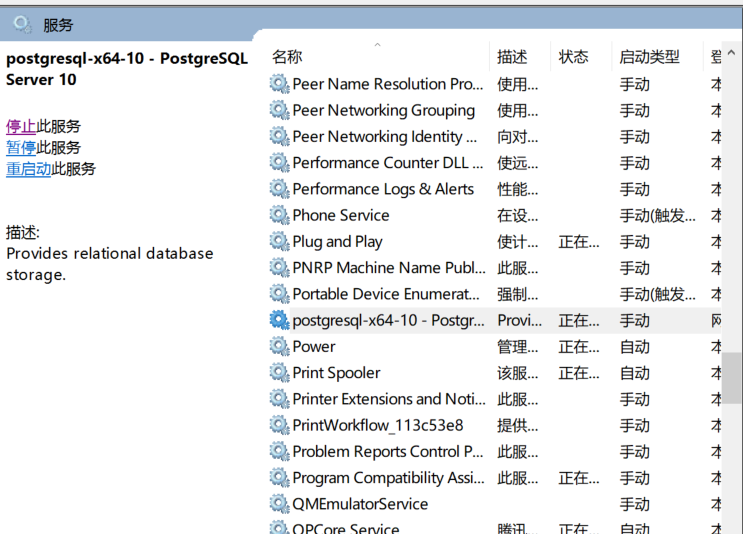Select the Program Compatibility Assi... service name
Image resolution: width=743 pixels, height=534 pixels.
point(389,478)
